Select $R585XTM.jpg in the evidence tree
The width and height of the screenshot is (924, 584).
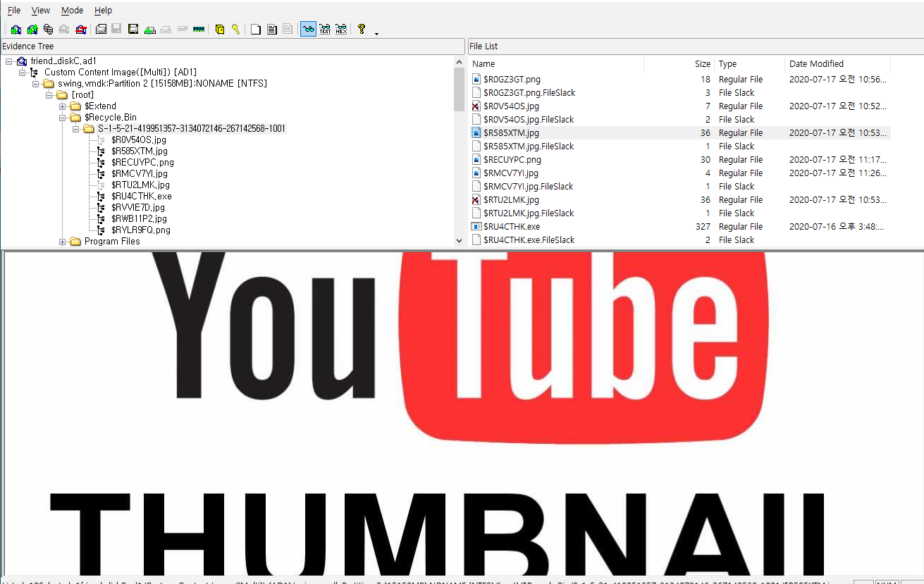139,151
